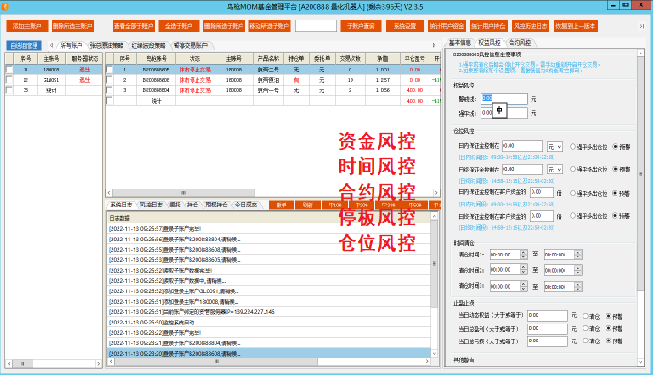
Task: Click the risk-control panel vertical scrollbar
Action: tap(641, 174)
